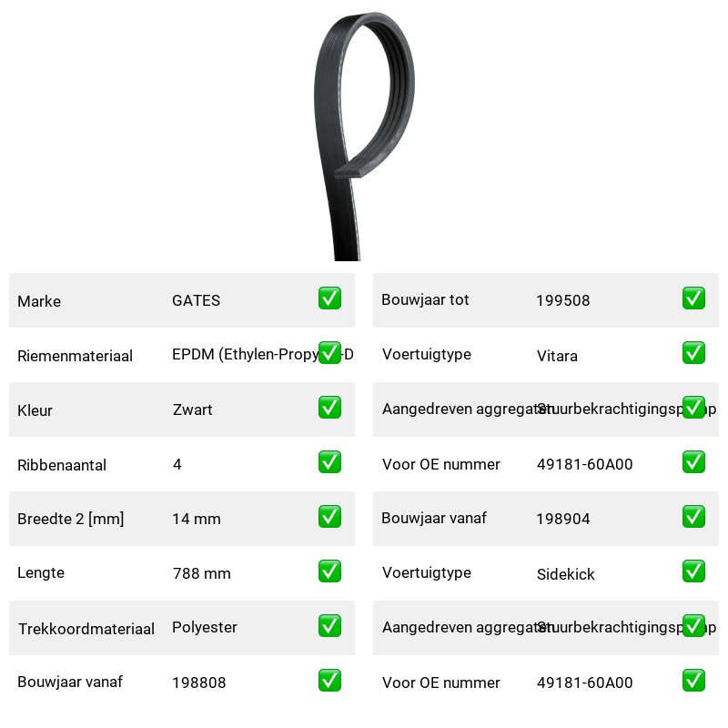Viewport: 728px width, 728px height.
Task: Select the EPDM belt material value text
Action: 263,354
